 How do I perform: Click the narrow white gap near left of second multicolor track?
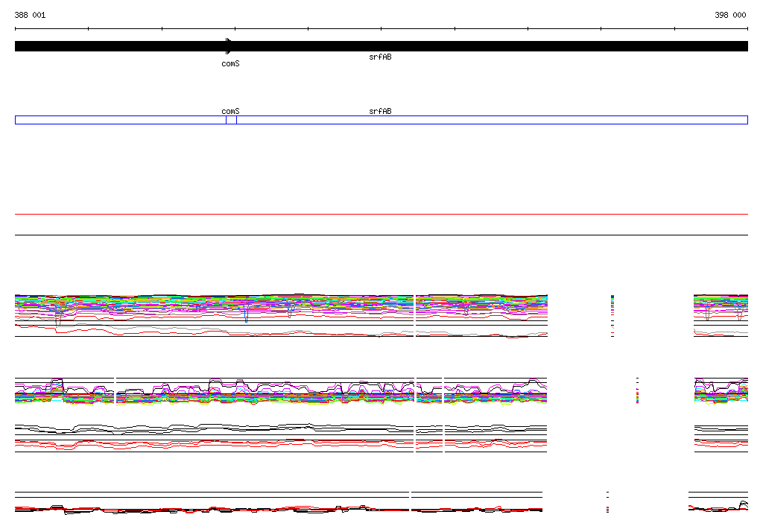pyautogui.click(x=115, y=391)
